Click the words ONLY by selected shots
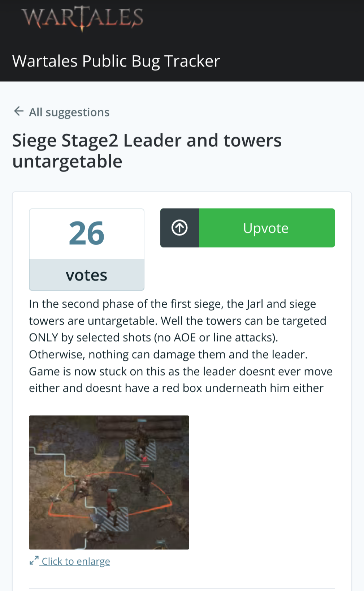This screenshot has height=591, width=364. (90, 337)
